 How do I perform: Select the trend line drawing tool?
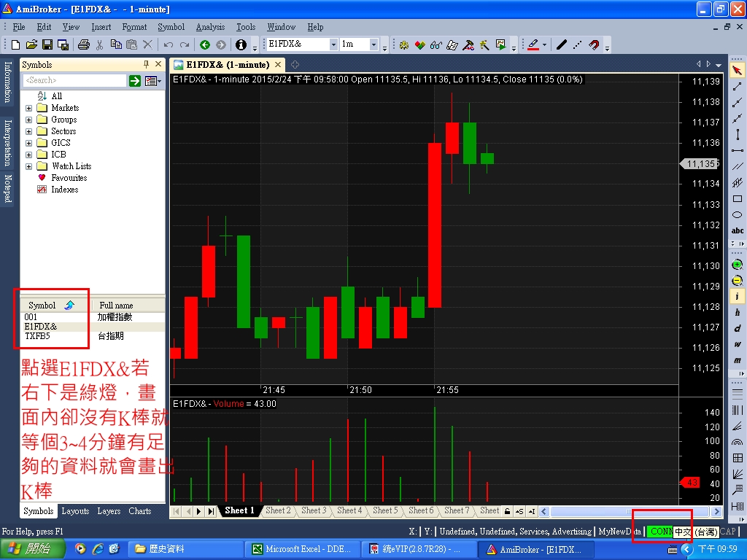pyautogui.click(x=737, y=87)
